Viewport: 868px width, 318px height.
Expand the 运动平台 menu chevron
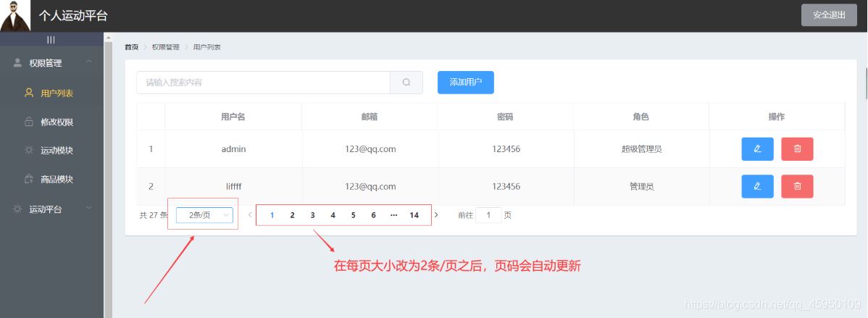[x=89, y=209]
